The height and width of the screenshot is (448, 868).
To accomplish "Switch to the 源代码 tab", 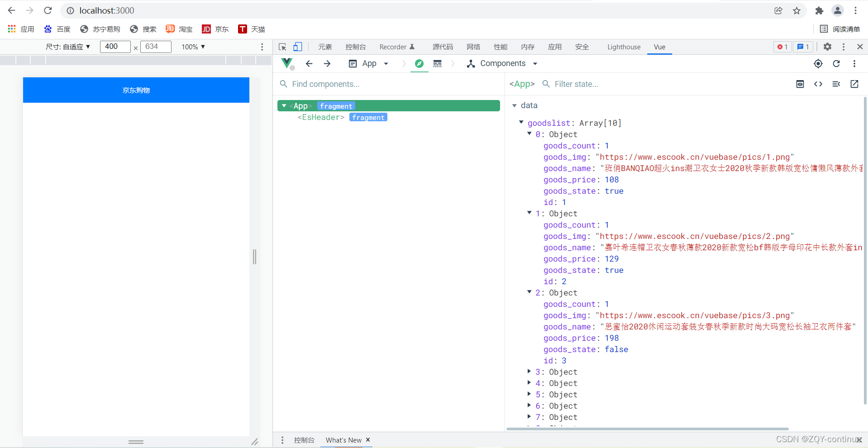I will point(443,47).
